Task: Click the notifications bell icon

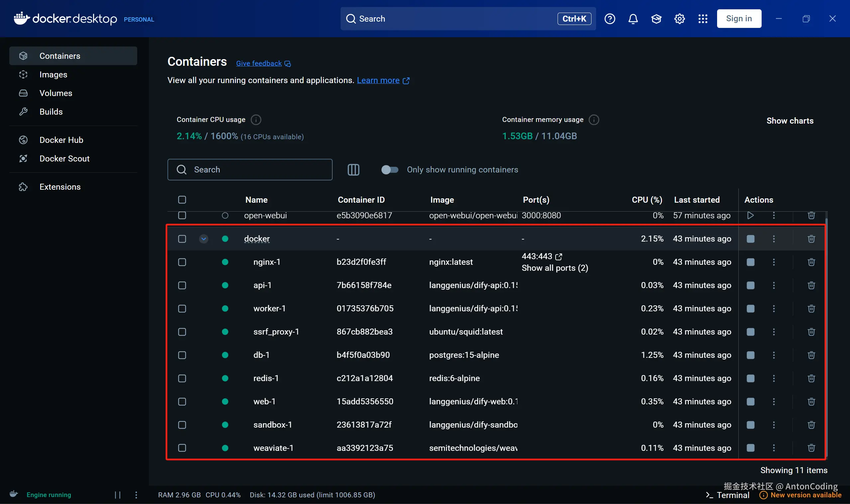Action: point(633,19)
